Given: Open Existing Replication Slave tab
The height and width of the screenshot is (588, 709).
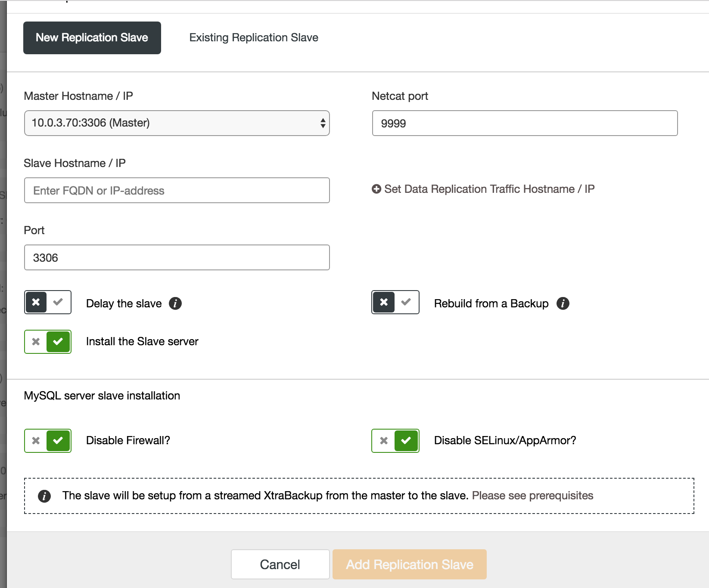Looking at the screenshot, I should click(254, 38).
